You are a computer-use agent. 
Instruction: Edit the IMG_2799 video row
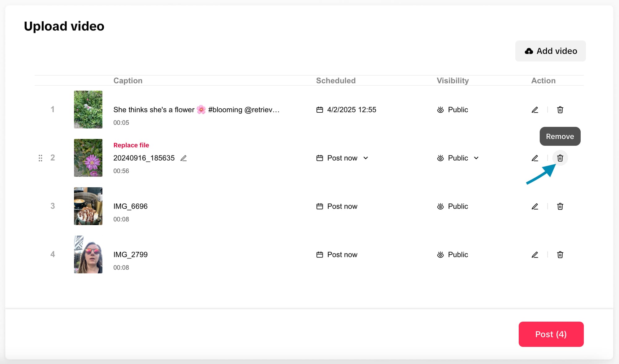535,255
